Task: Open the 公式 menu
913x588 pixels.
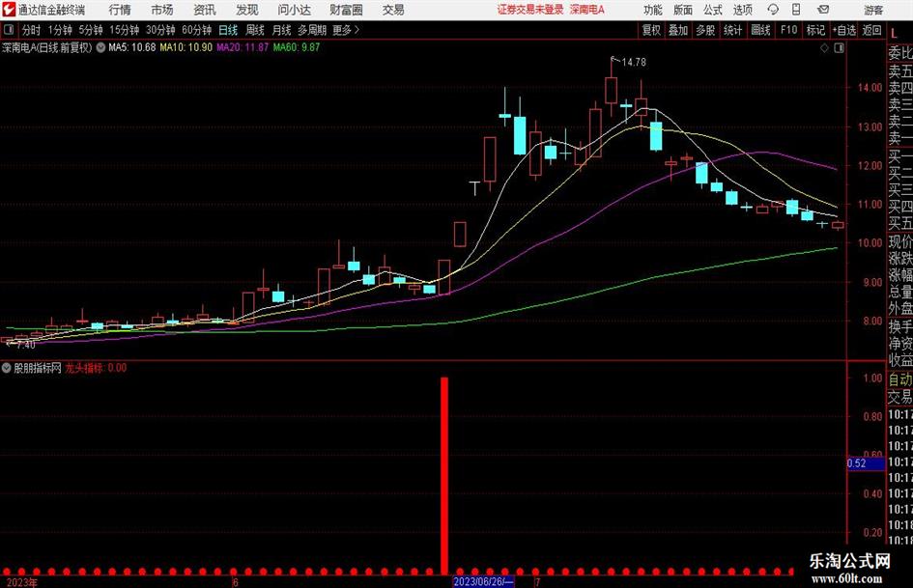Action: point(713,10)
